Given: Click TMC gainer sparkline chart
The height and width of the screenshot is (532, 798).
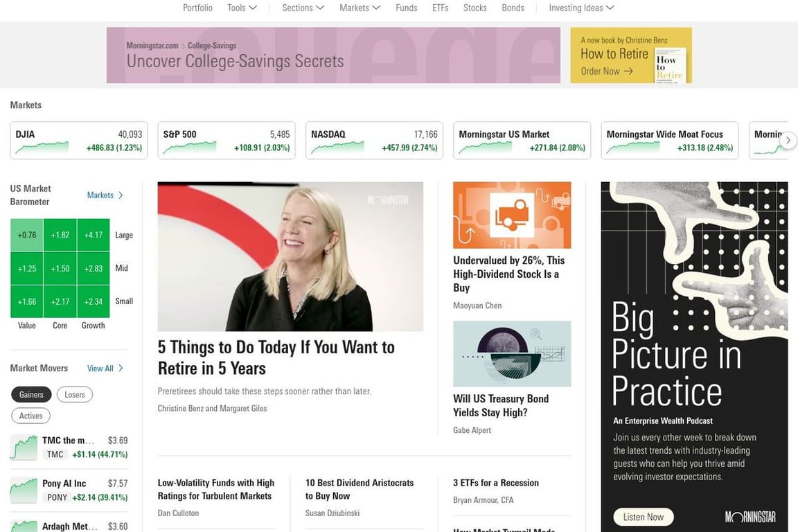Looking at the screenshot, I should coord(24,447).
